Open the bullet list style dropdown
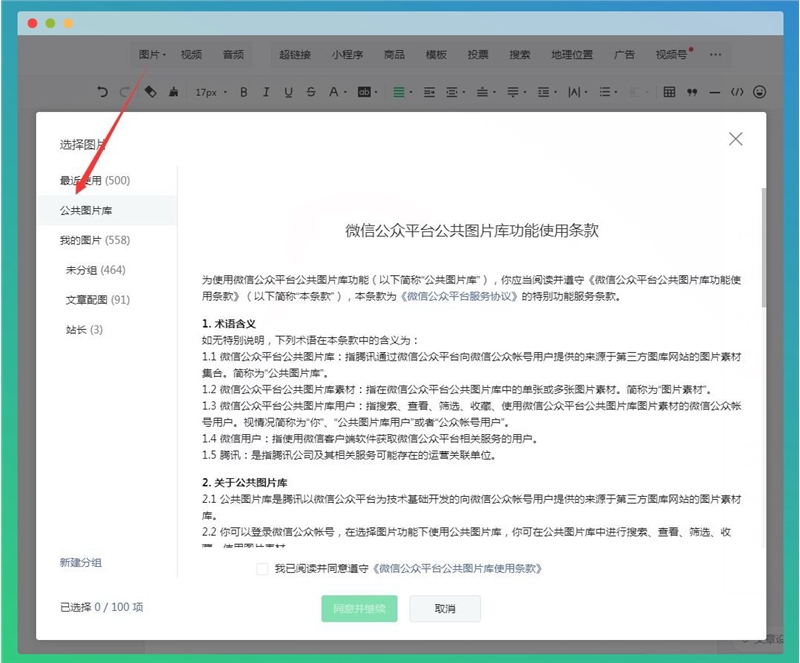This screenshot has height=663, width=800. (608, 92)
